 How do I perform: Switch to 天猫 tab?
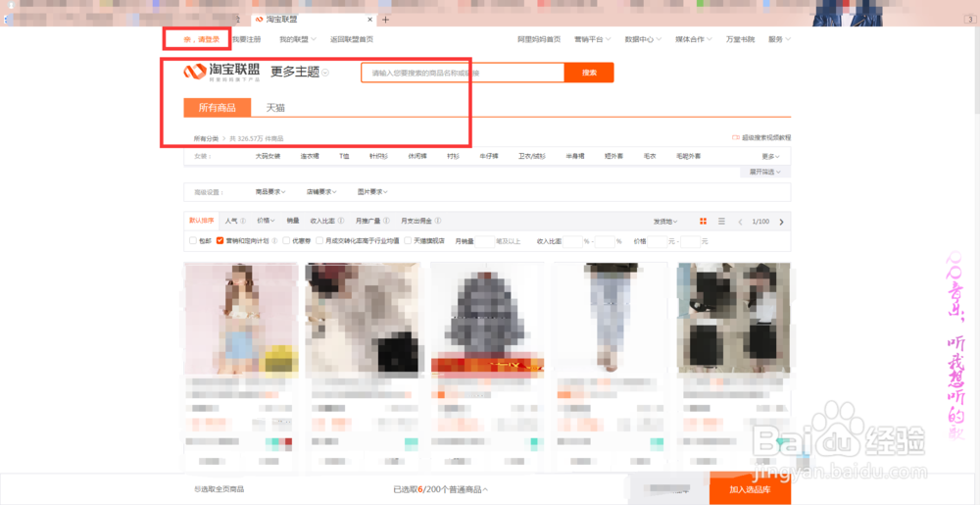pos(275,108)
